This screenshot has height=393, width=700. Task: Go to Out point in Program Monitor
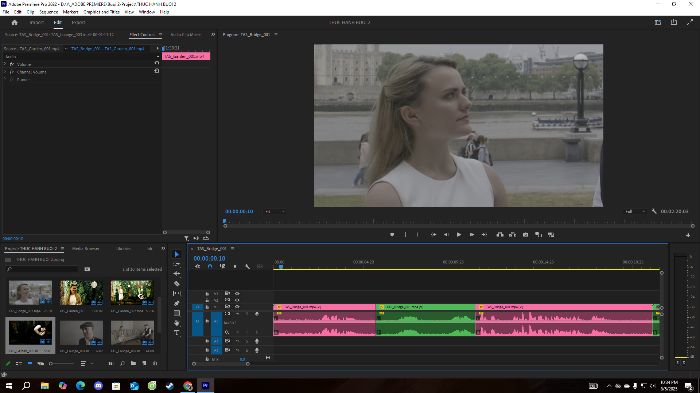[x=484, y=234]
